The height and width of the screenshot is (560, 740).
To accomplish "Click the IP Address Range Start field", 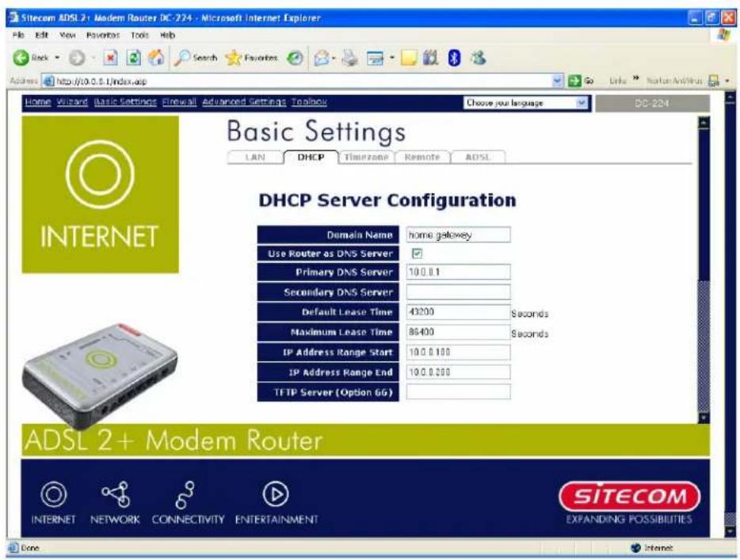I will point(458,352).
